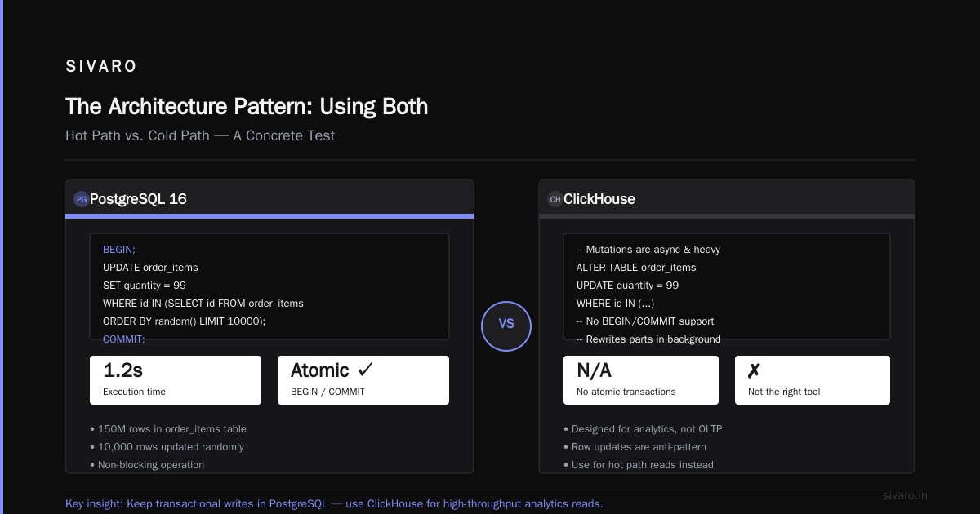Click 'ALTER TABLE order_items' code line
This screenshot has height=514, width=980.
(x=636, y=267)
